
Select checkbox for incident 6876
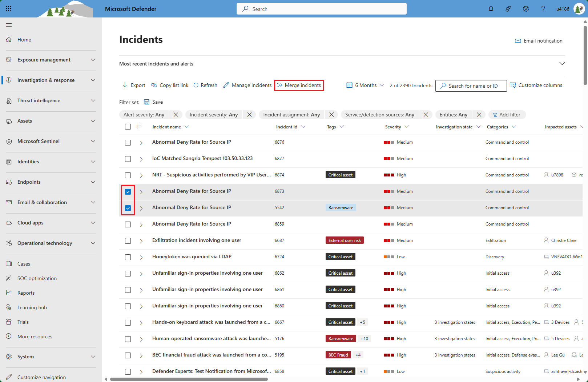click(x=128, y=143)
